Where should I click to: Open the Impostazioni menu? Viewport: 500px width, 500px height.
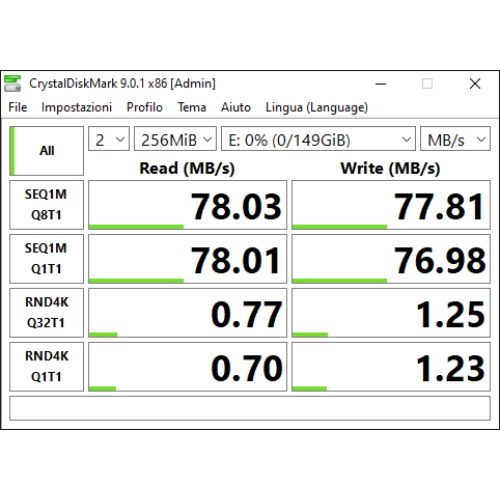point(76,107)
